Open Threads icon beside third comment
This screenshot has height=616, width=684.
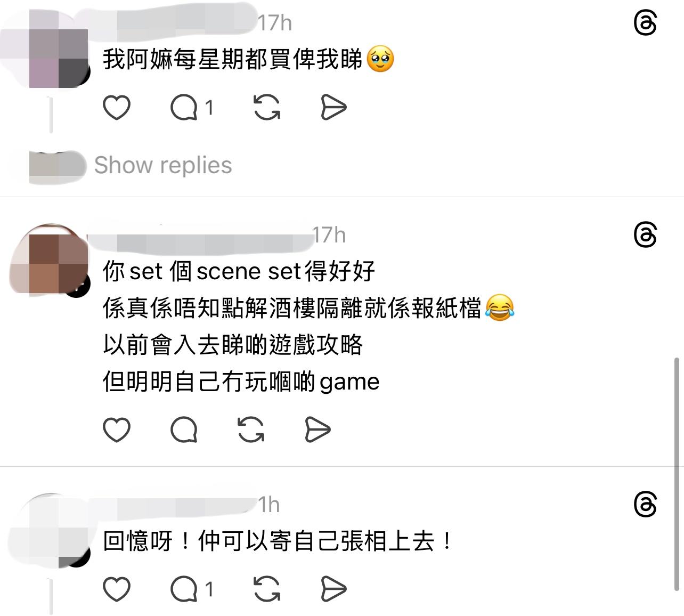(x=645, y=505)
